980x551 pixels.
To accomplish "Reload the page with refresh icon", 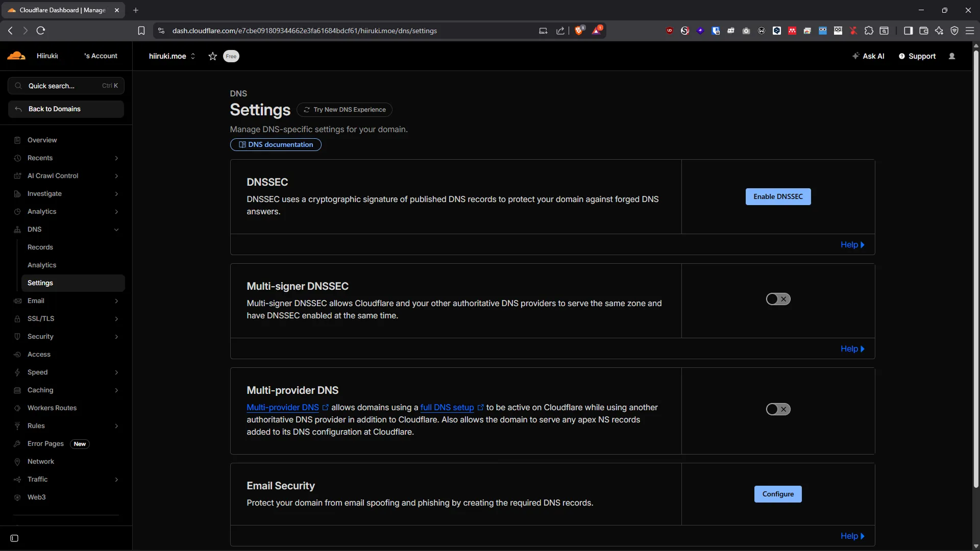I will (41, 31).
